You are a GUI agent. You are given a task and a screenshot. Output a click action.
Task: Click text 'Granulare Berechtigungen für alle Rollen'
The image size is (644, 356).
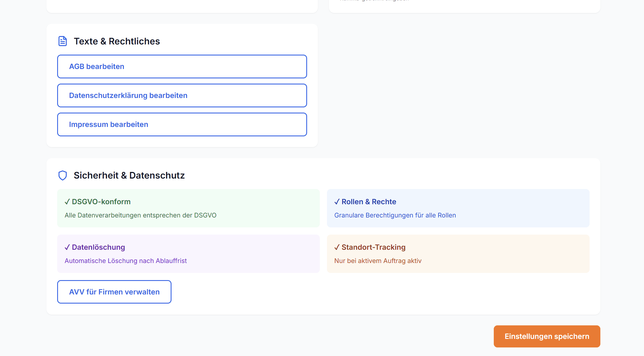click(395, 215)
